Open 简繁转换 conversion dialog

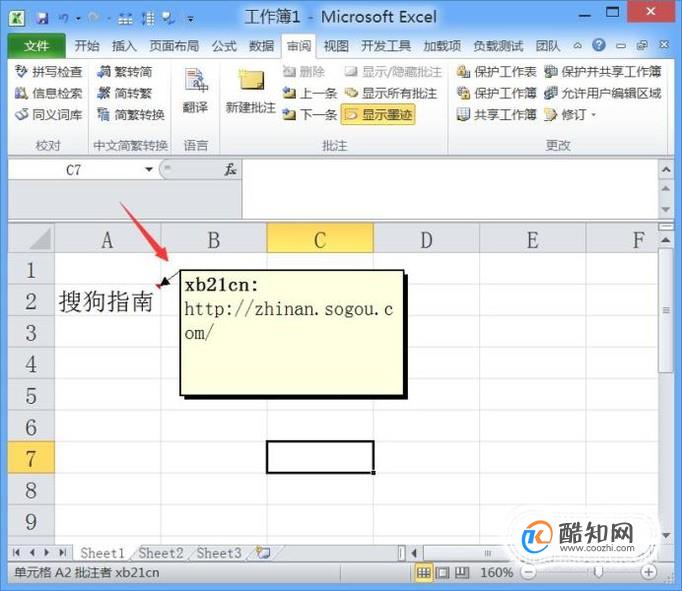click(131, 114)
